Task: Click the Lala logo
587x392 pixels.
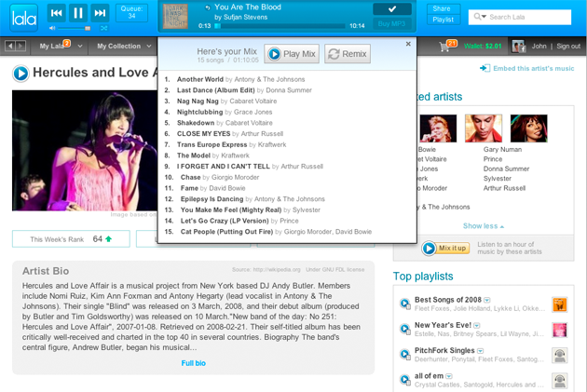Action: [24, 18]
